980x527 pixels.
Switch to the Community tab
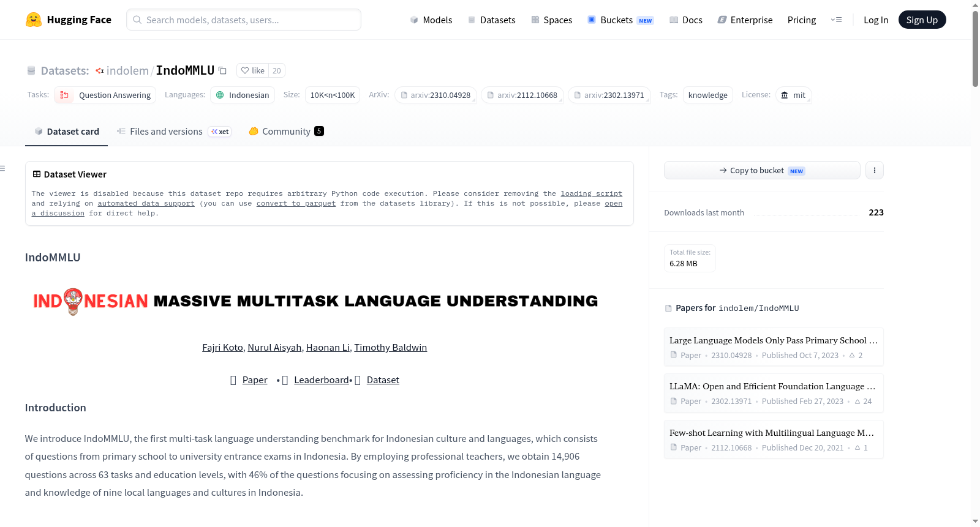click(286, 132)
